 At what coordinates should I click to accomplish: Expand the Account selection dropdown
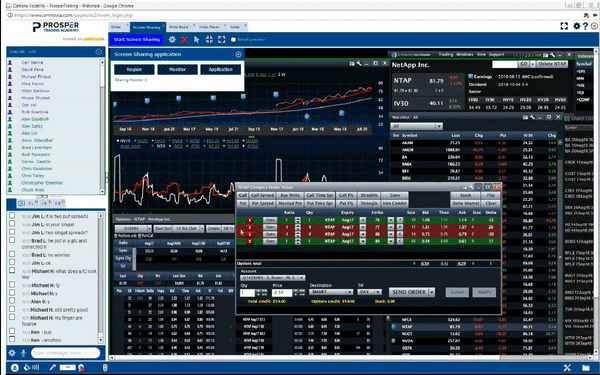(x=272, y=277)
